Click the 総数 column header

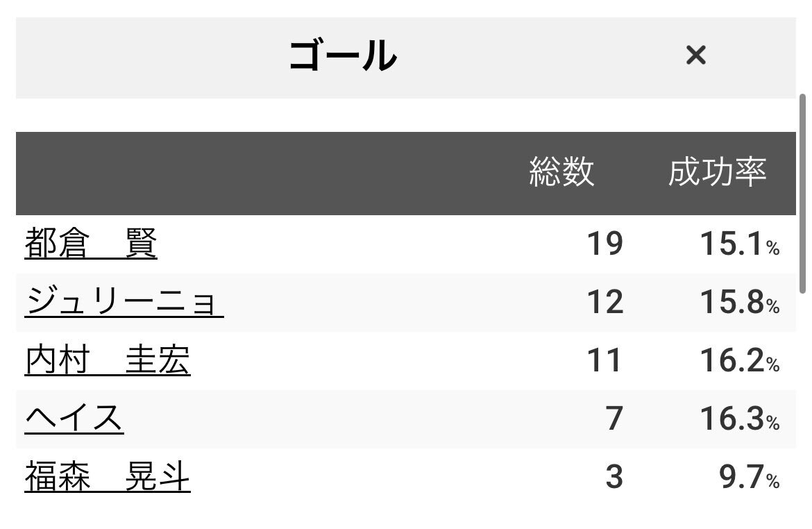pos(561,171)
